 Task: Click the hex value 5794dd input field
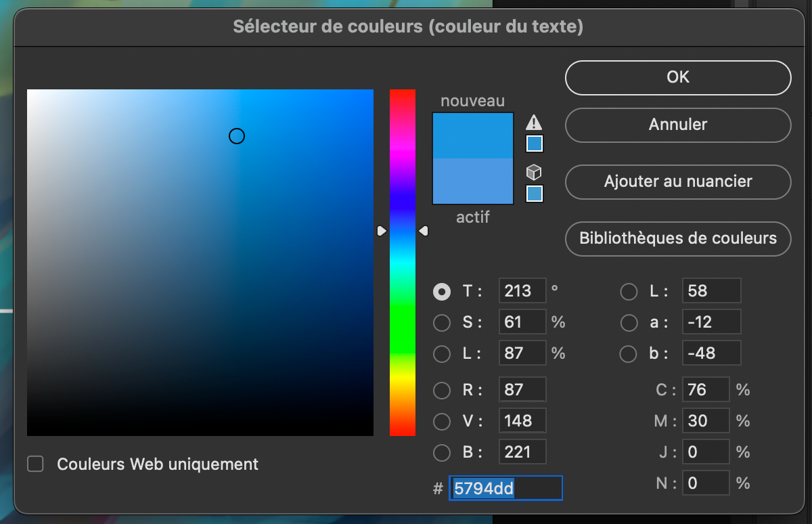[505, 487]
